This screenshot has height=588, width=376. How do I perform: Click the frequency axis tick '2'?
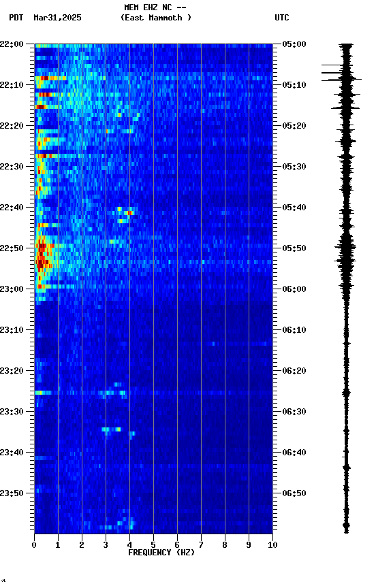pyautogui.click(x=82, y=545)
